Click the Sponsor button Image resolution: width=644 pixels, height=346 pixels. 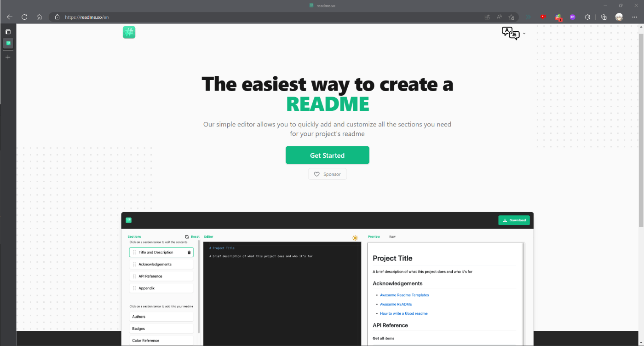327,174
